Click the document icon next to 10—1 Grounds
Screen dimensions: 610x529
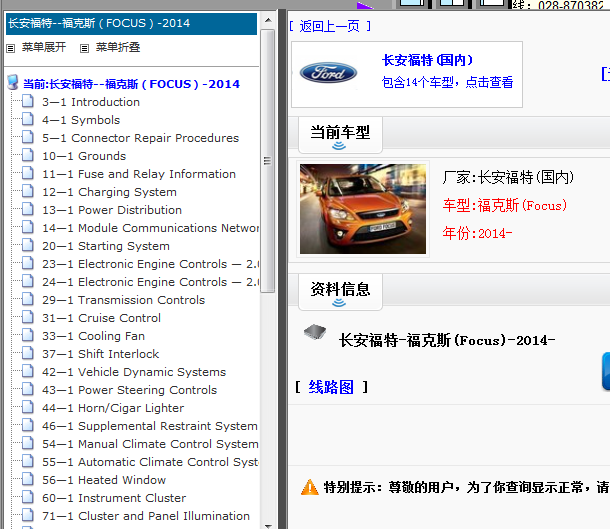point(28,156)
